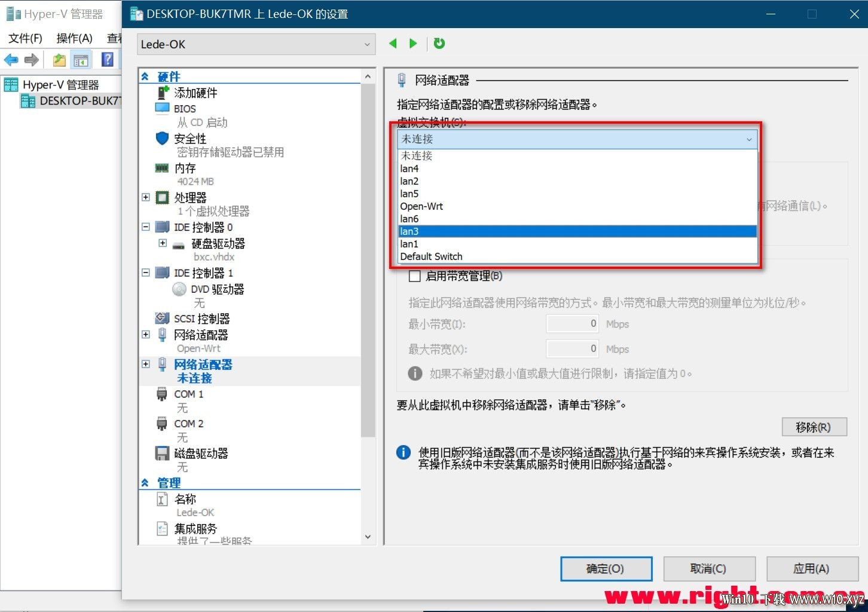Click the show/hide console tree toolbar icon
Screen dimensions: 868x612
[x=81, y=60]
